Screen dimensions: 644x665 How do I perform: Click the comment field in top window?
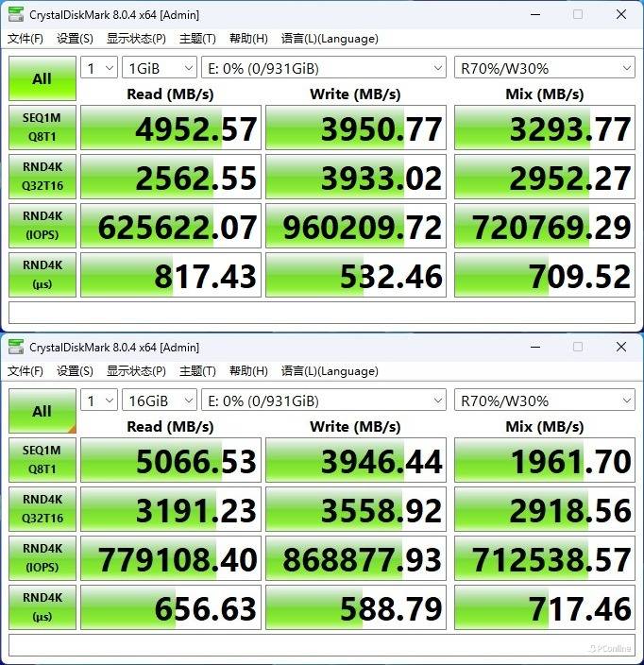tap(322, 313)
